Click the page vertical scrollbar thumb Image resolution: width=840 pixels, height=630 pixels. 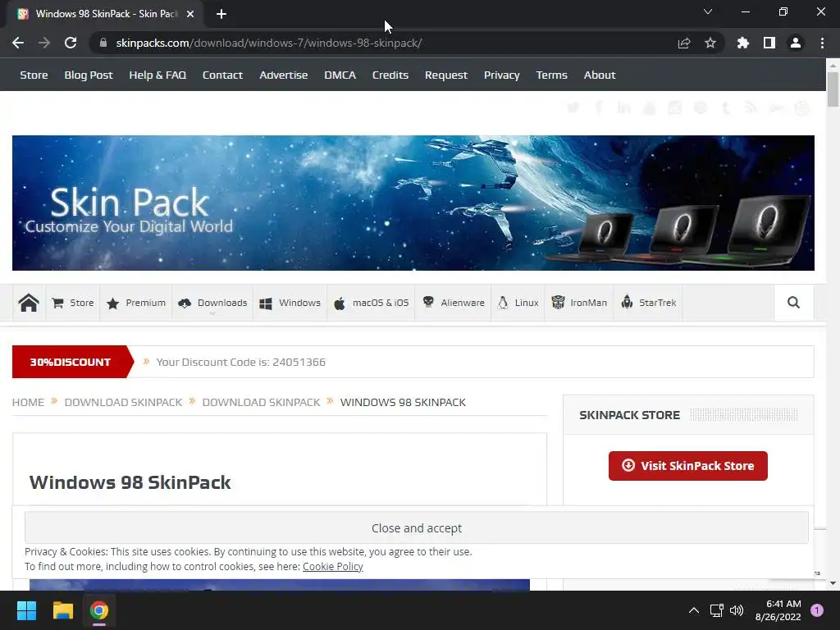(x=833, y=89)
